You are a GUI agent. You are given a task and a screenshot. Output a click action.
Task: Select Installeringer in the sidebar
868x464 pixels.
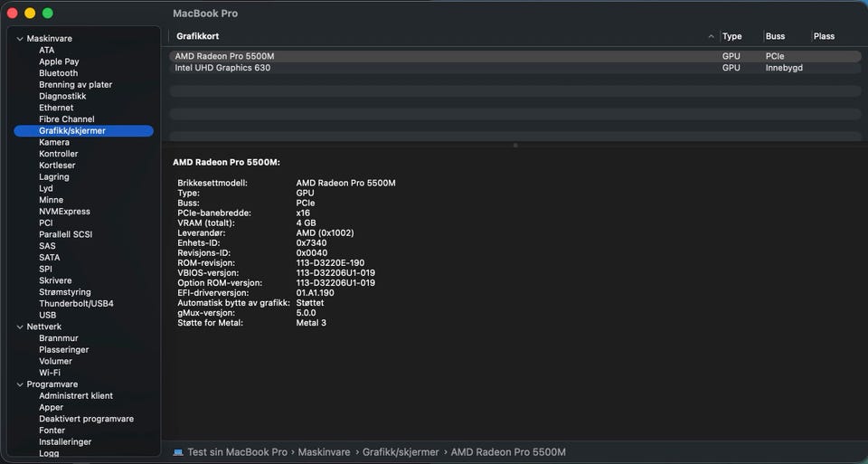pyautogui.click(x=65, y=442)
